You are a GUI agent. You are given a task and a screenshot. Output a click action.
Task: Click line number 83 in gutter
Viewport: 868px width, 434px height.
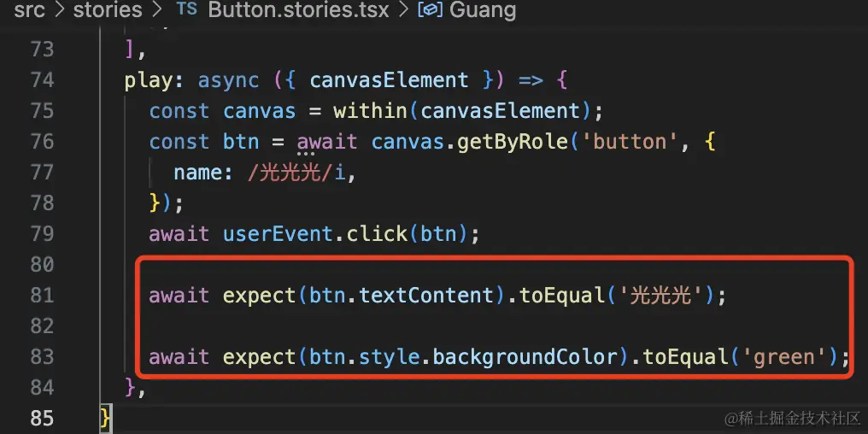tap(42, 357)
